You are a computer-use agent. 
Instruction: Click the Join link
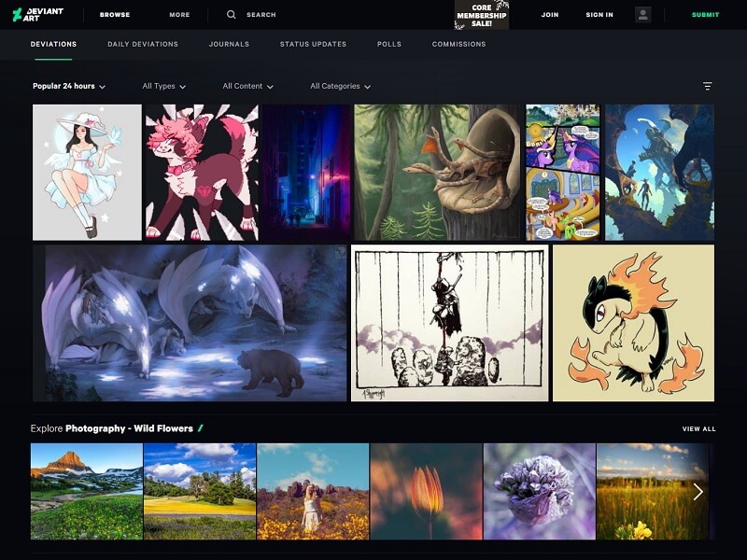click(550, 15)
